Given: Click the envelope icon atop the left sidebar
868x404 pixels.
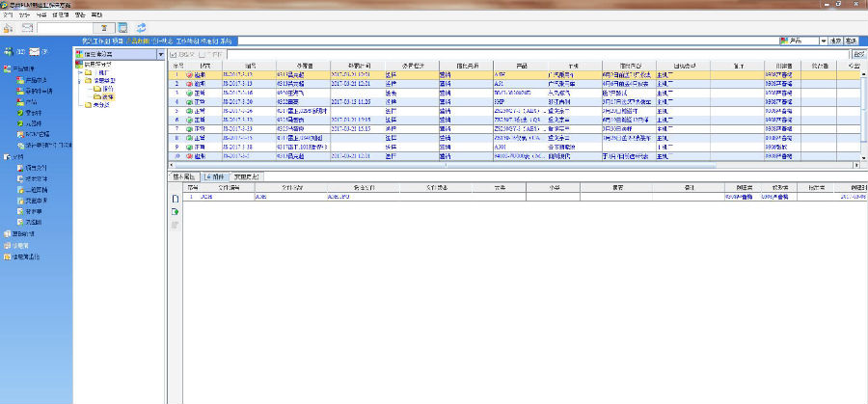Looking at the screenshot, I should pyautogui.click(x=37, y=51).
